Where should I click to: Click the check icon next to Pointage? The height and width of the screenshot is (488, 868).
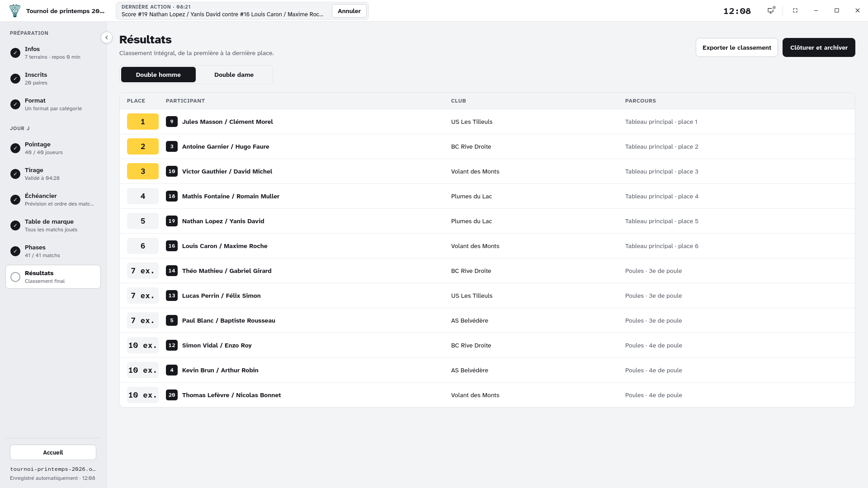pos(15,148)
